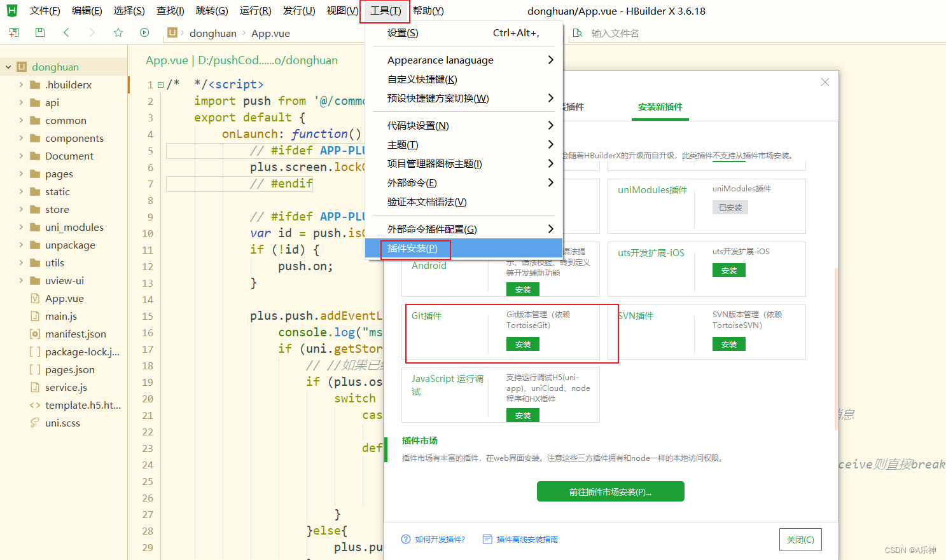The width and height of the screenshot is (946, 560).
Task: Install the Git插件 plugin
Action: tap(522, 343)
